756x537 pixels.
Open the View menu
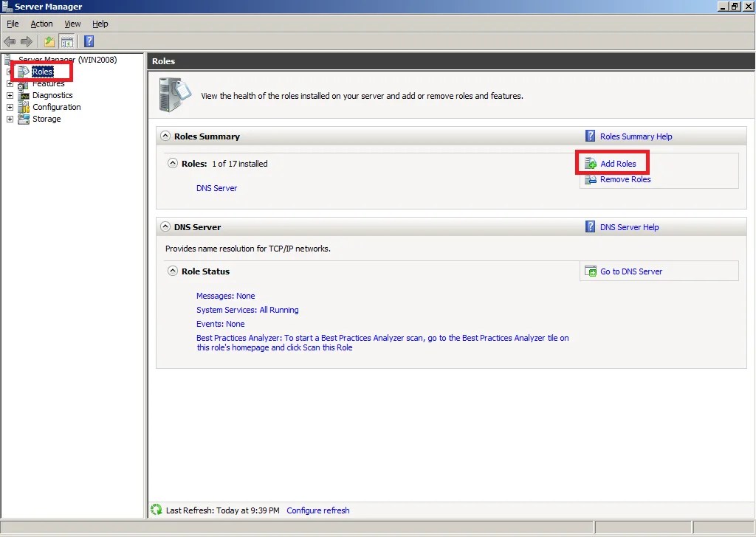click(x=72, y=24)
